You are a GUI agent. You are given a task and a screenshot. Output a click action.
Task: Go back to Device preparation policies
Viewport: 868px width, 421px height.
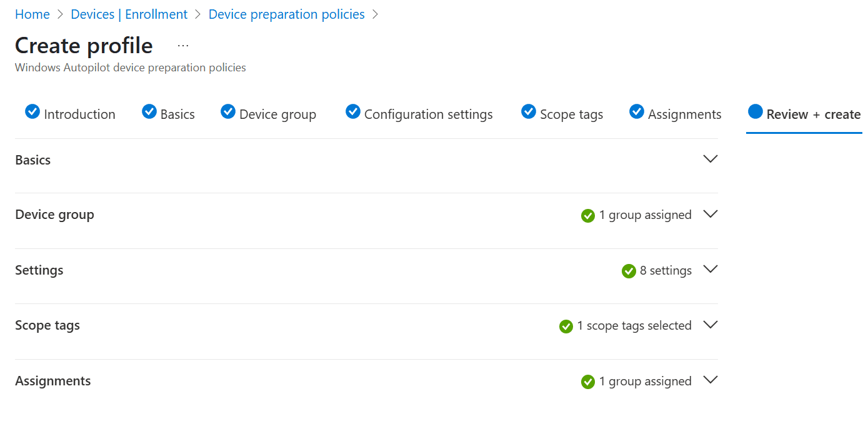tap(286, 14)
